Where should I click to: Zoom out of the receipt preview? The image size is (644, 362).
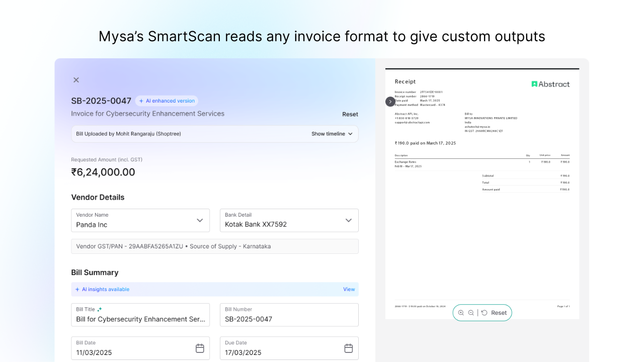tap(471, 313)
